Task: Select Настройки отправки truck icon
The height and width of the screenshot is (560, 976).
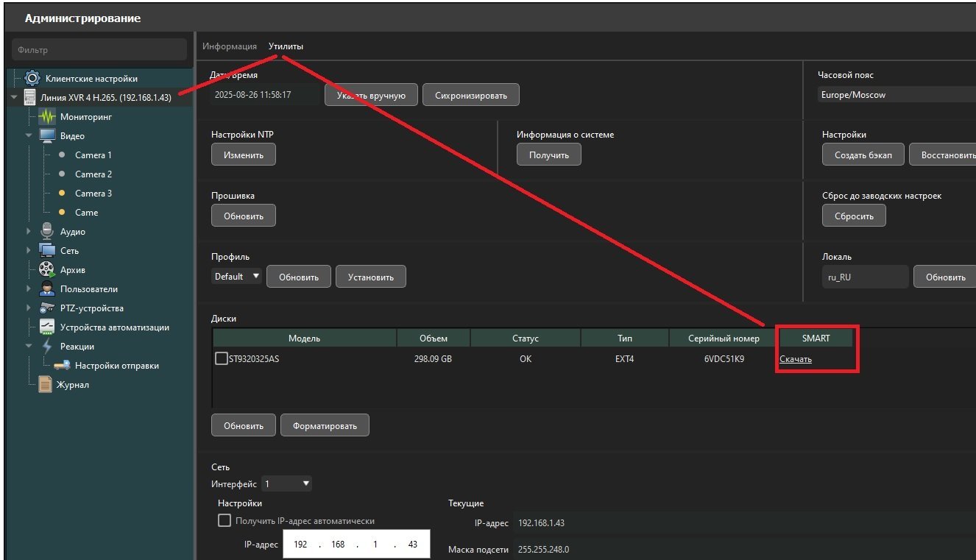Action: pyautogui.click(x=62, y=366)
